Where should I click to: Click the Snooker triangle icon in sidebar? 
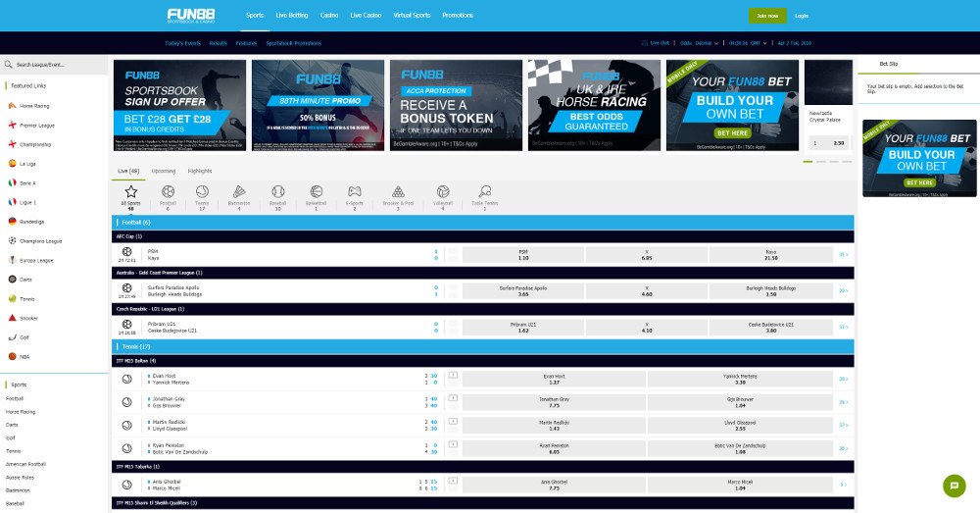point(12,318)
